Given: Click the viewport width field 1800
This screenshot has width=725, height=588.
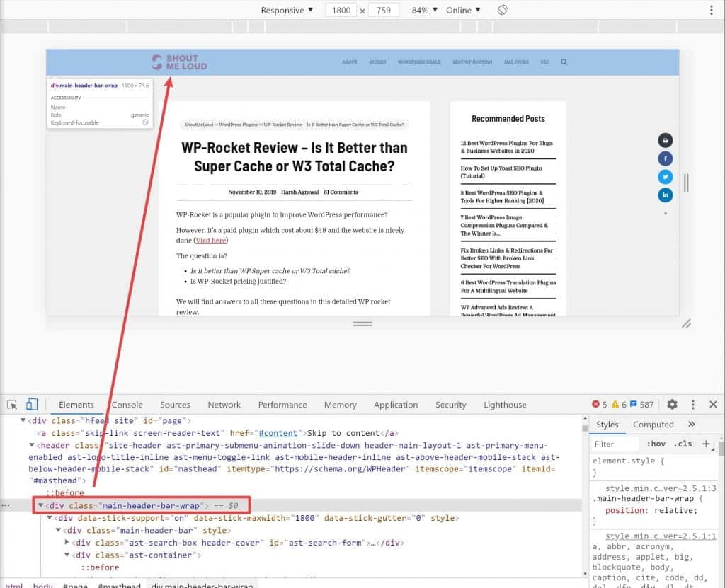Looking at the screenshot, I should point(341,10).
